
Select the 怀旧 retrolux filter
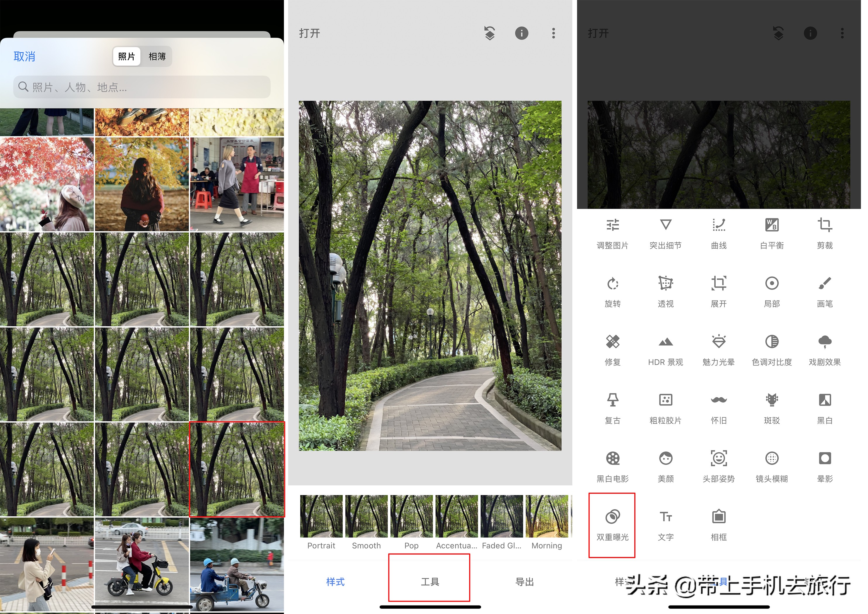click(719, 409)
